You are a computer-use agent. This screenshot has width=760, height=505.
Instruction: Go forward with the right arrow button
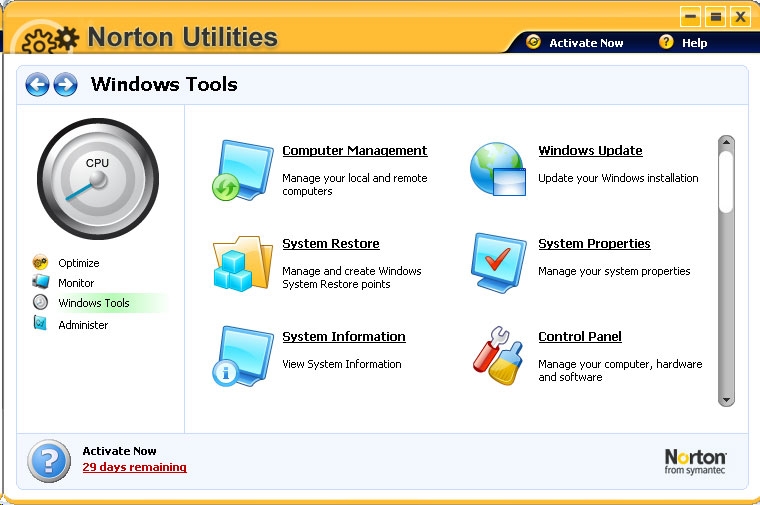65,85
